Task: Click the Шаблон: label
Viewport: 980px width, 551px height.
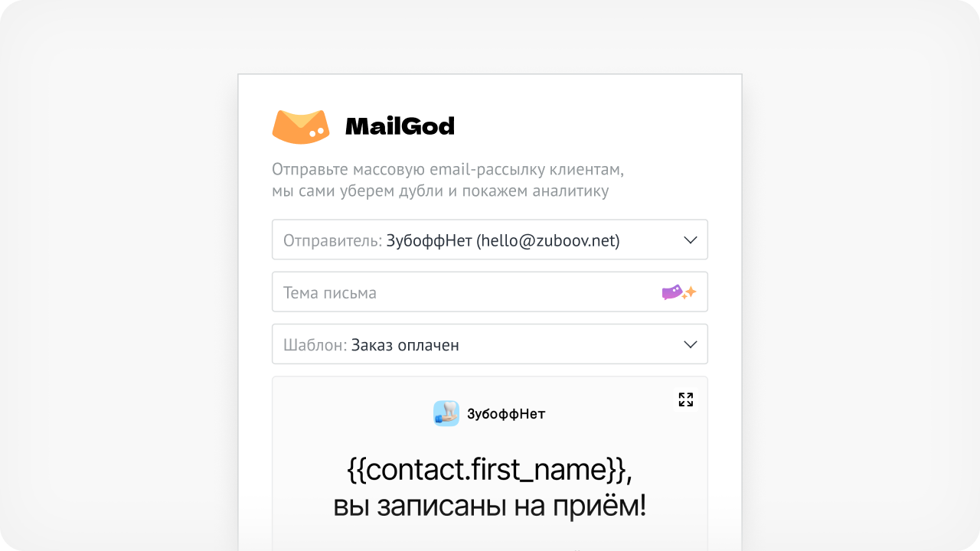Action: click(x=315, y=345)
